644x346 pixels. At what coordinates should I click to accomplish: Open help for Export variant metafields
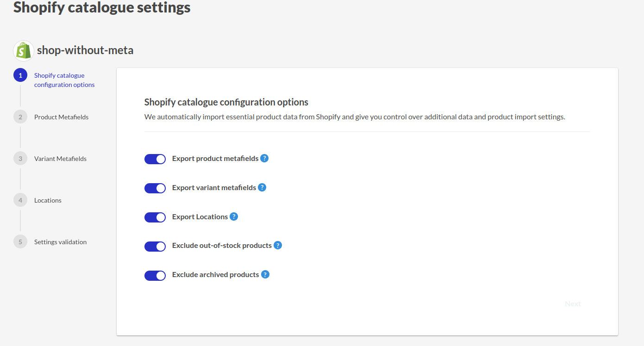(262, 187)
